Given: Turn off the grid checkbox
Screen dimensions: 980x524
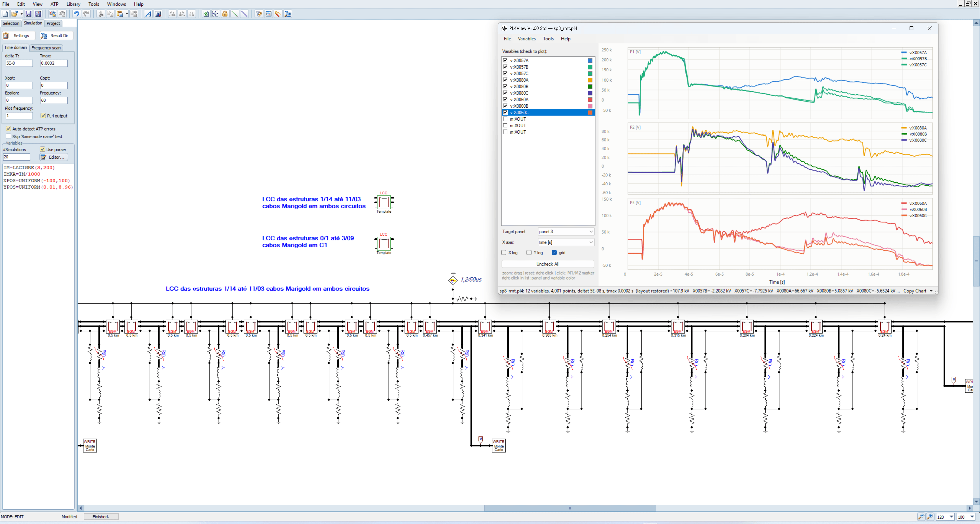Looking at the screenshot, I should [x=554, y=253].
